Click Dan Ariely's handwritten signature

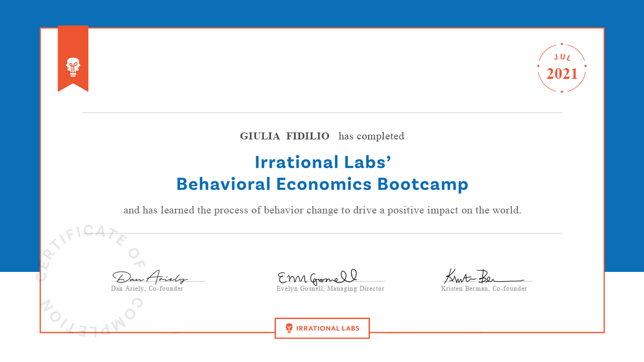(x=150, y=277)
